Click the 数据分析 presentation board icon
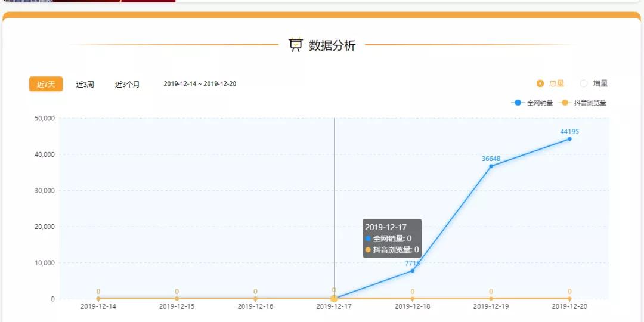 point(295,45)
